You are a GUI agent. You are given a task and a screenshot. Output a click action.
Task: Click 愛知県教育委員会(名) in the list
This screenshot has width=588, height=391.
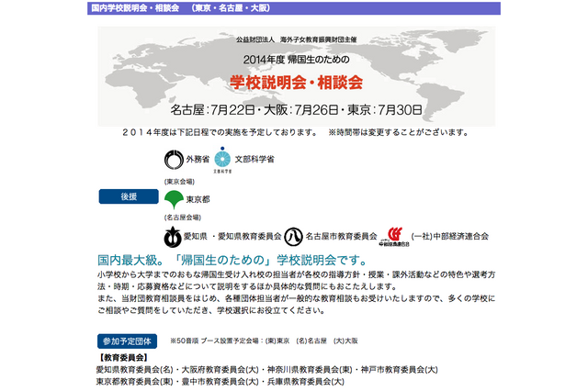coord(135,370)
